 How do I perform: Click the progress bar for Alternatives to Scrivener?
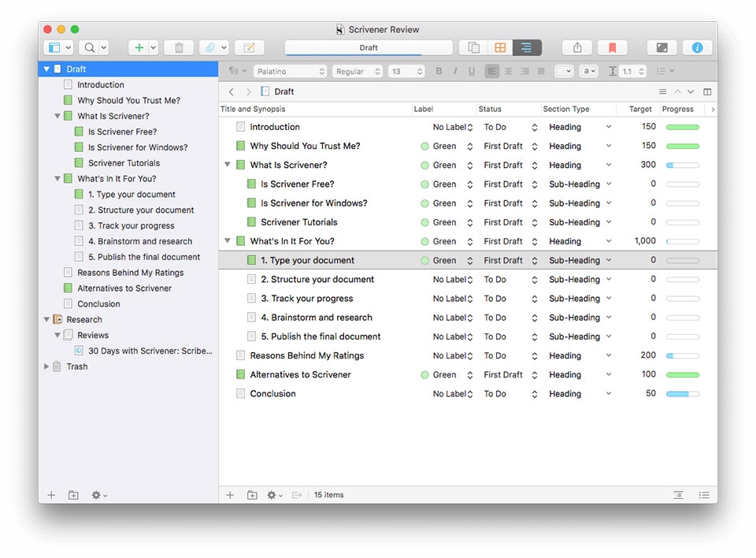682,374
